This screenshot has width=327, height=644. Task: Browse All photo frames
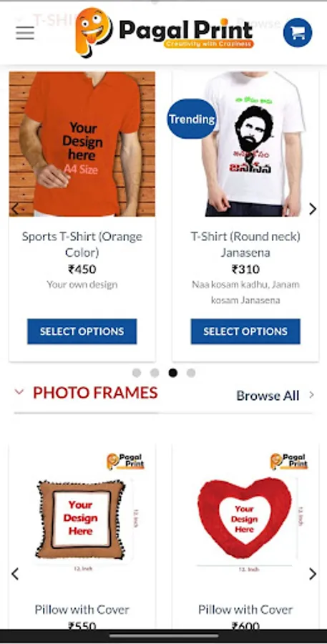[268, 396]
